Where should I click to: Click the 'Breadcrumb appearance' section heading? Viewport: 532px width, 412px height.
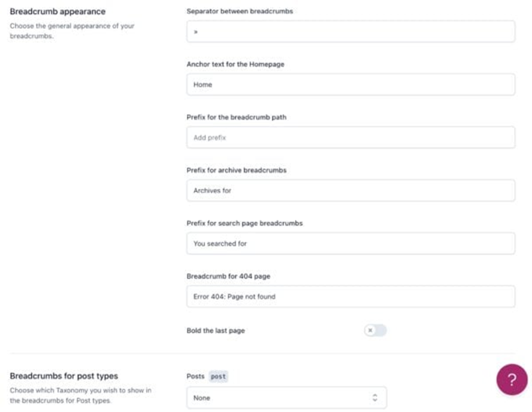tap(57, 11)
